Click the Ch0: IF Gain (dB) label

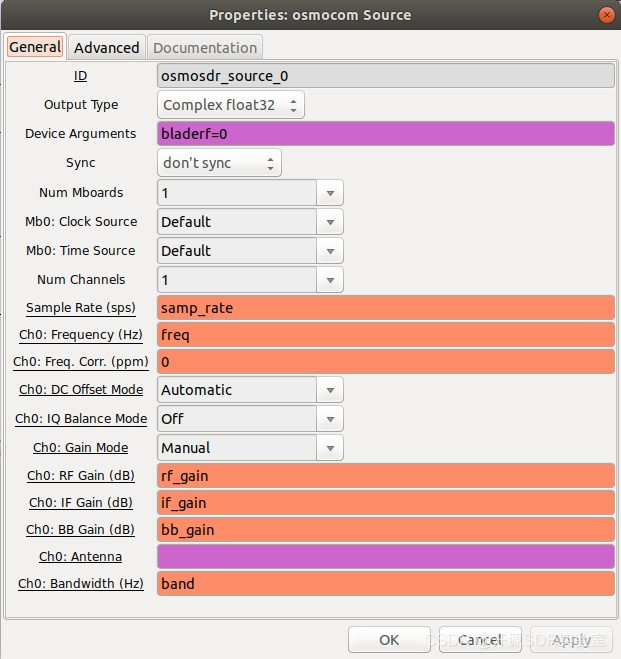[81, 503]
